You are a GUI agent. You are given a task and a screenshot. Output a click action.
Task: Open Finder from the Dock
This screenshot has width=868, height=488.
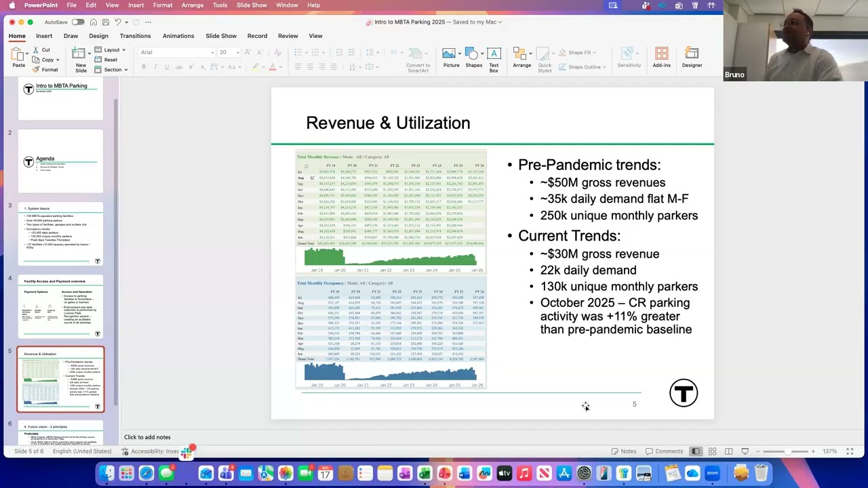click(x=106, y=473)
